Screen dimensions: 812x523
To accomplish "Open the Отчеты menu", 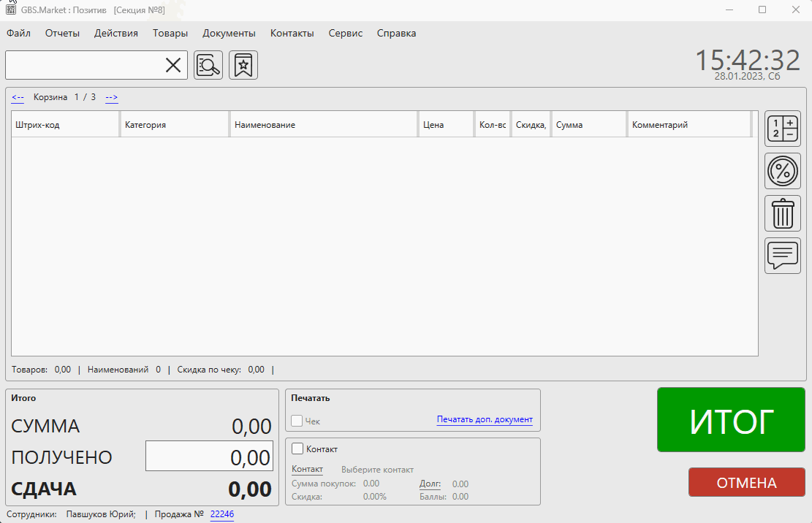I will (x=62, y=33).
